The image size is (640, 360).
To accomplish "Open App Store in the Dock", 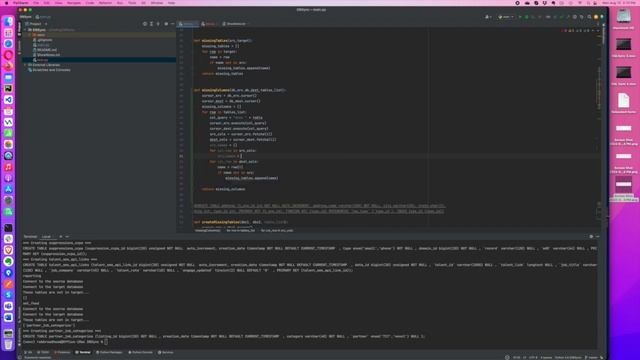I will tap(8, 189).
